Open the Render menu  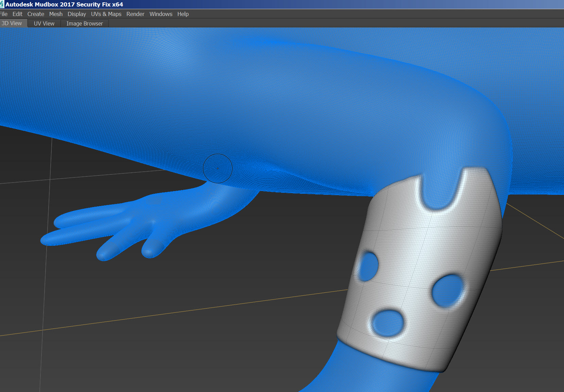point(135,14)
